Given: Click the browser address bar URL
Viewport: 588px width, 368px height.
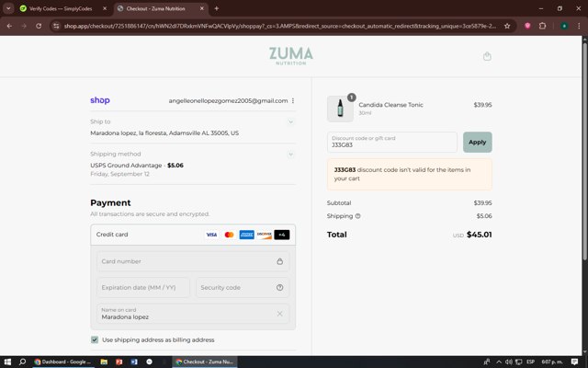Looking at the screenshot, I should (279, 26).
